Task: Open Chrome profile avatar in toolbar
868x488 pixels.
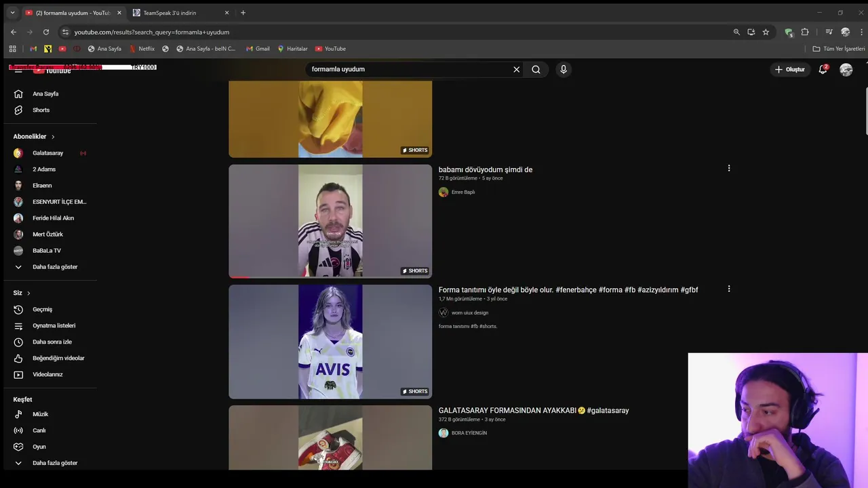Action: coord(845,32)
